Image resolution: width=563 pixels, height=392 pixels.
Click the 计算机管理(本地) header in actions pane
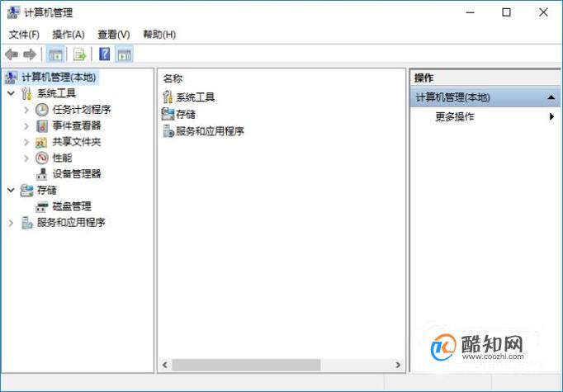[x=485, y=97]
